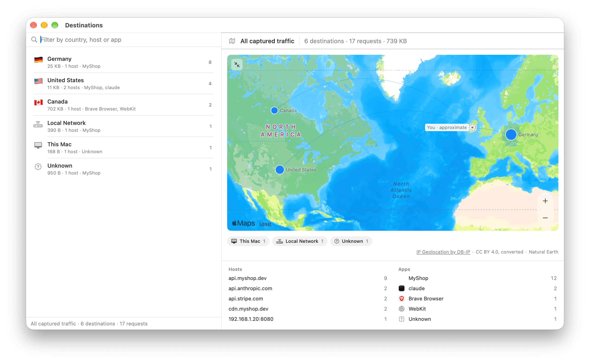
Task: Open the Apple Maps Legal link
Action: [x=265, y=224]
